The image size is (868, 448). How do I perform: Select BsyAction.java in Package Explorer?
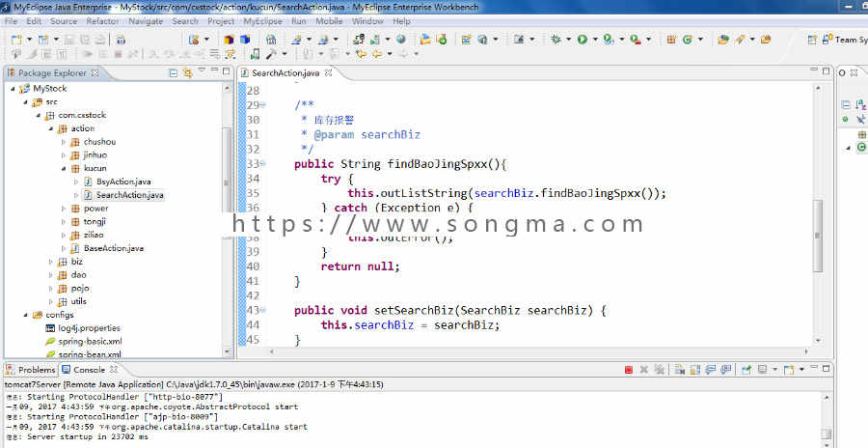coord(123,182)
